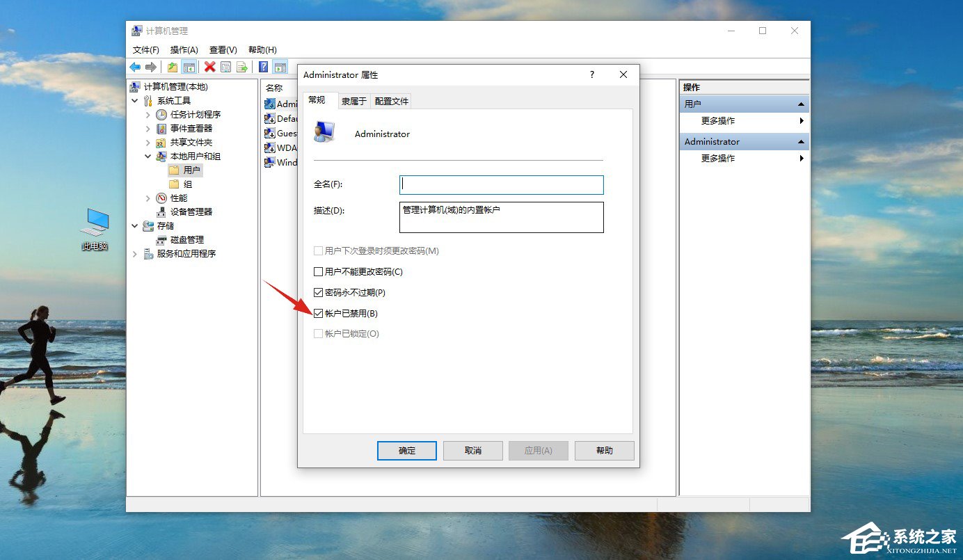The width and height of the screenshot is (963, 560).
Task: Click the greyed 用户下次登录时须更改密码 checkbox
Action: click(x=318, y=250)
